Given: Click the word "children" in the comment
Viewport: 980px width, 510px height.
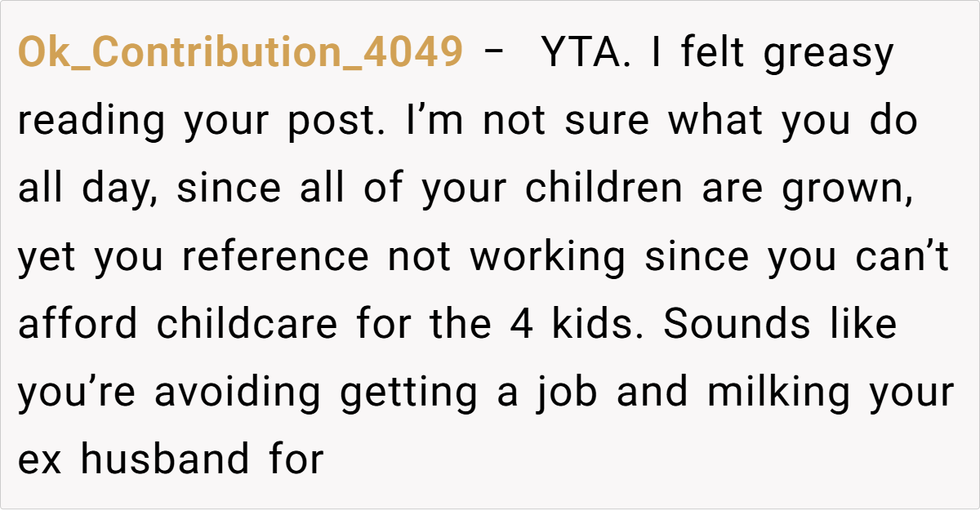Looking at the screenshot, I should tap(604, 188).
